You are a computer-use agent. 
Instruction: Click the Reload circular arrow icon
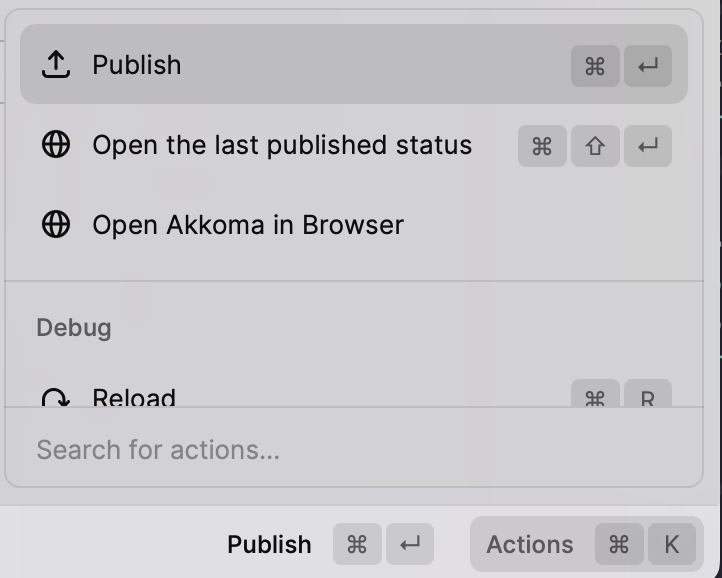coord(56,398)
